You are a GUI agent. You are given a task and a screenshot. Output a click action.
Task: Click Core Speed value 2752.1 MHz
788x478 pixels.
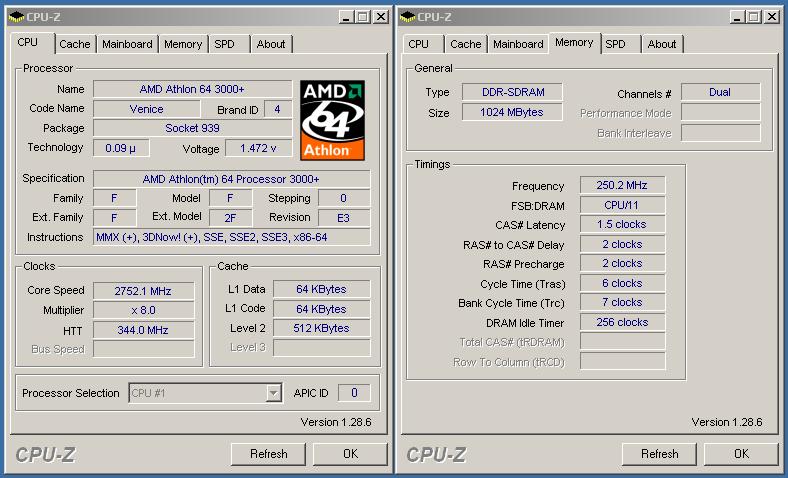click(143, 291)
